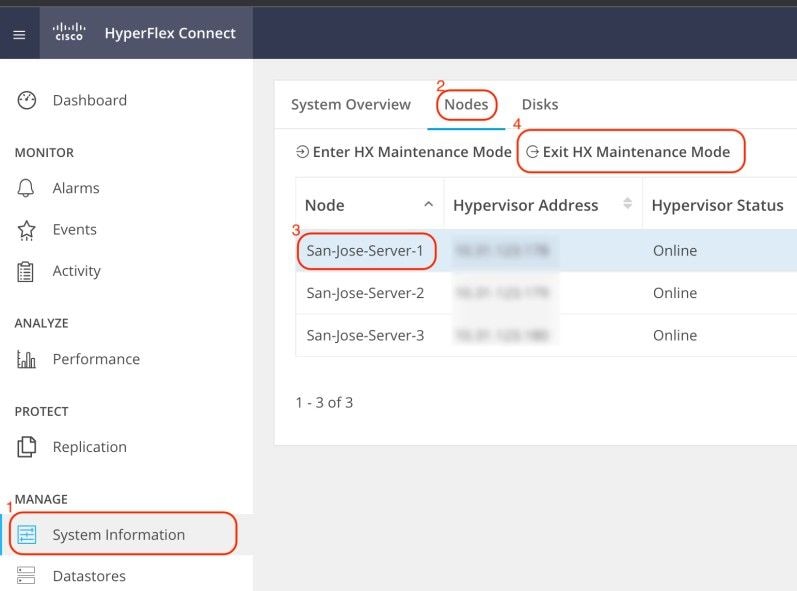The image size is (797, 591).
Task: Click the Datastores server icon
Action: (x=26, y=576)
